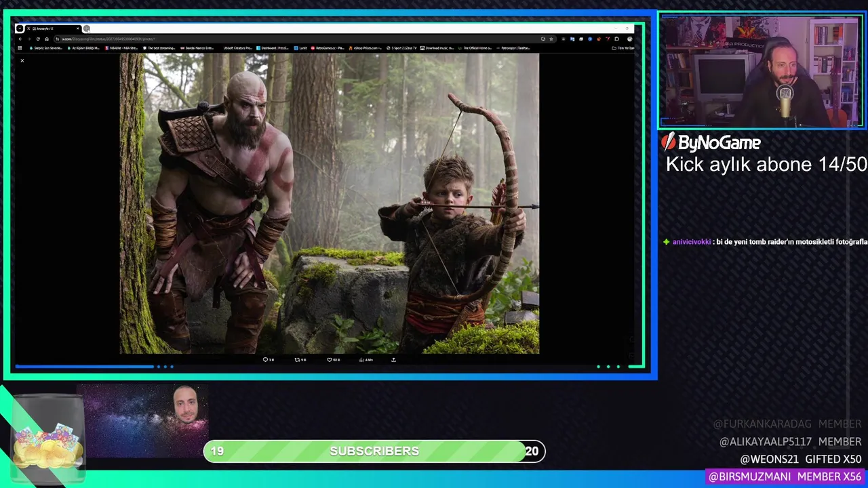The image size is (868, 488).
Task: Click the @WEONS21 GIFTED X50 entry
Action: [800, 460]
